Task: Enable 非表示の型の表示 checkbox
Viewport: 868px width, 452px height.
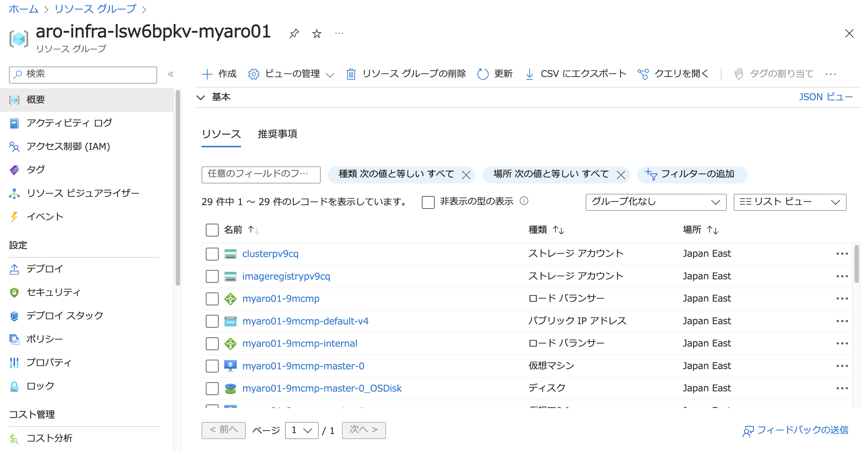Action: [x=428, y=202]
